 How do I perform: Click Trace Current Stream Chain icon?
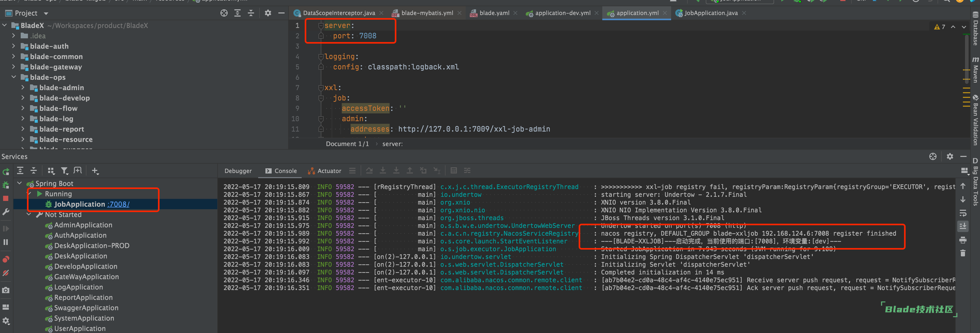[467, 170]
